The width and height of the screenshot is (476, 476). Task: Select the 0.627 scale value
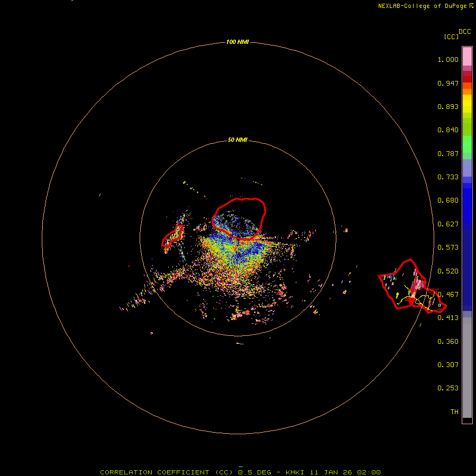448,224
